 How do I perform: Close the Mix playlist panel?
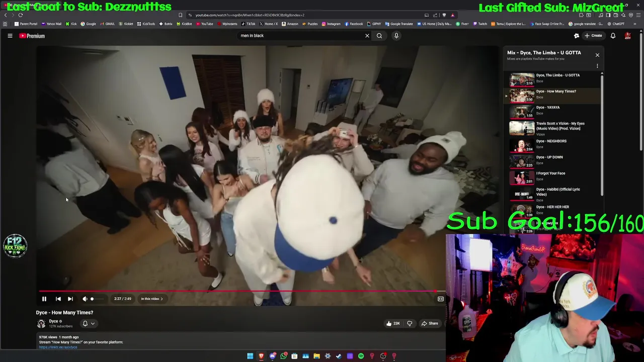(597, 55)
